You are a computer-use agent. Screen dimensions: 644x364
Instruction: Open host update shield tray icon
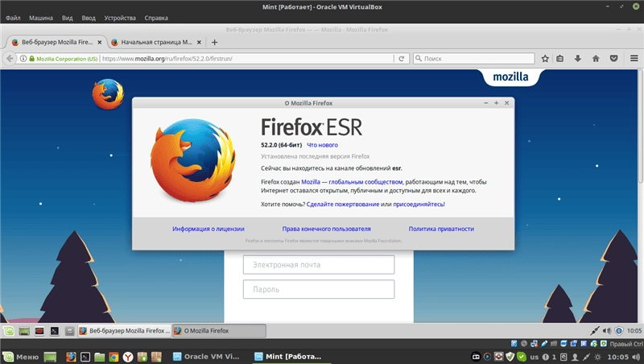pos(510,357)
